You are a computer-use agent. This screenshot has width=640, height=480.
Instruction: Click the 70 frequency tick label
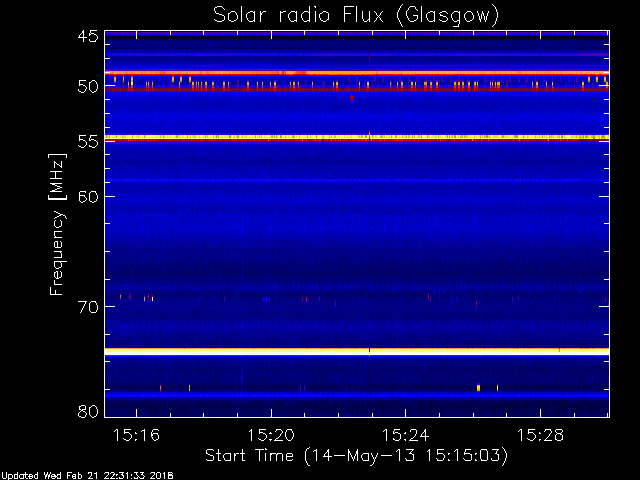click(x=88, y=307)
